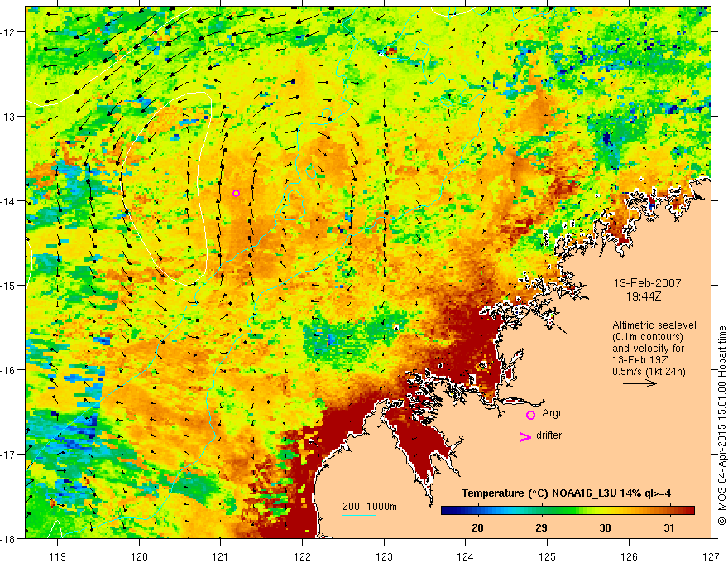Click latitude label -15

pyautogui.click(x=9, y=286)
